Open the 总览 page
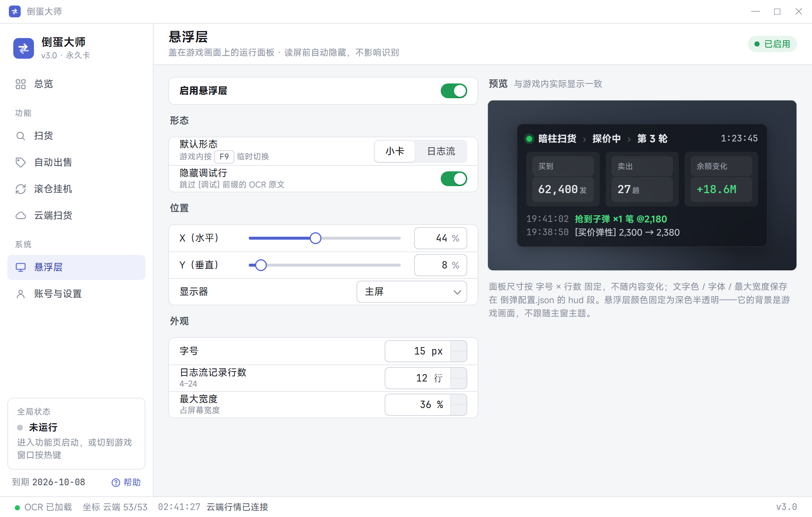 [x=76, y=84]
